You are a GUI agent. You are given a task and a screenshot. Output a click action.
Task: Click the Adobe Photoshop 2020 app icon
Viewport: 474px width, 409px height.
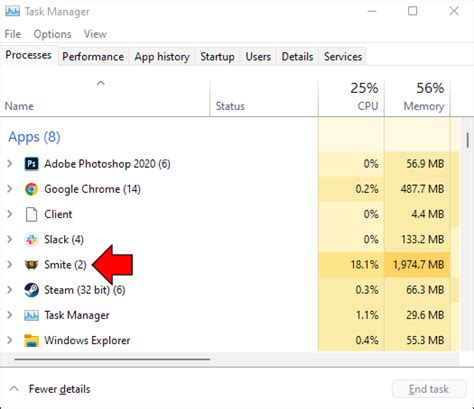click(x=31, y=164)
